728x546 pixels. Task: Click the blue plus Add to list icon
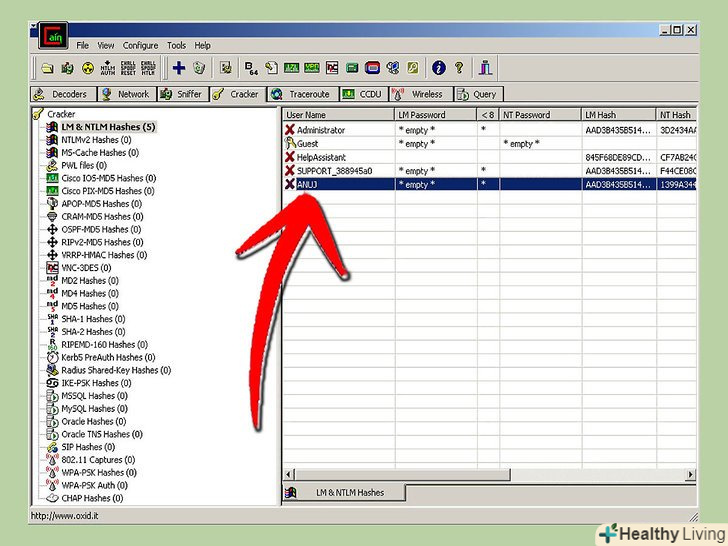[x=179, y=68]
